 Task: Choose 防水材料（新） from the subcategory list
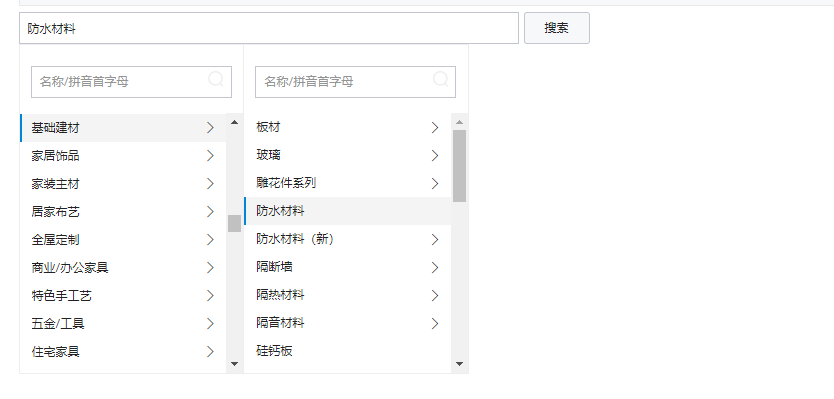pyautogui.click(x=348, y=239)
